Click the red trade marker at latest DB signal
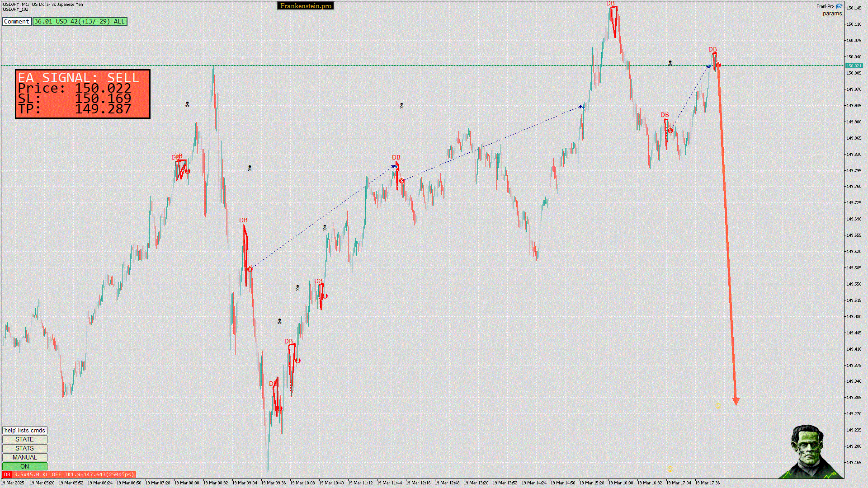868x488 pixels. [x=718, y=66]
